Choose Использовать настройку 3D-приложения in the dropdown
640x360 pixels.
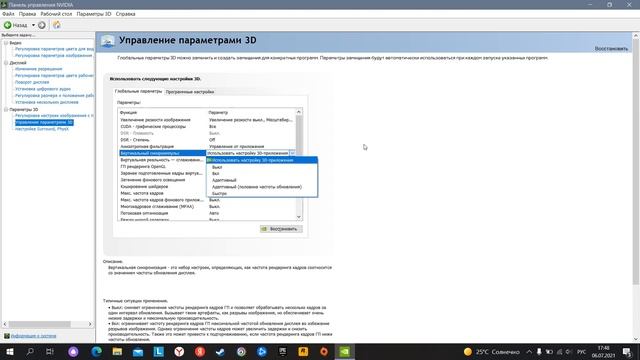(x=262, y=160)
